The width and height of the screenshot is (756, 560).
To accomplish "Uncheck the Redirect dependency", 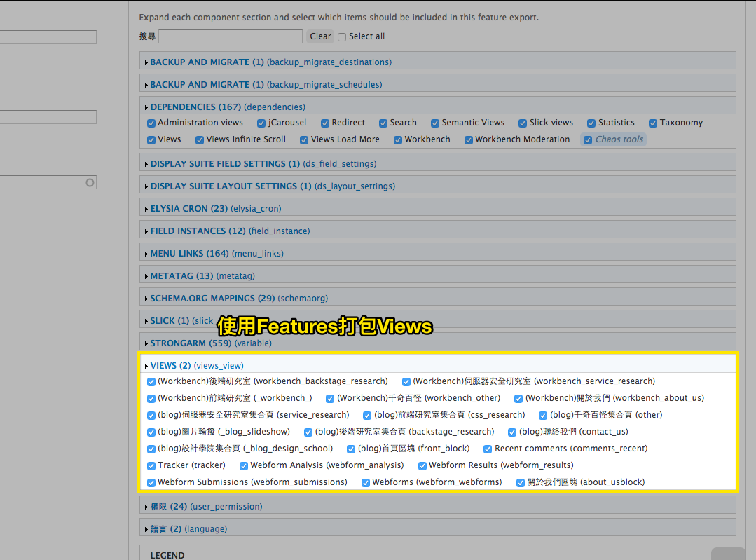I will tap(325, 123).
